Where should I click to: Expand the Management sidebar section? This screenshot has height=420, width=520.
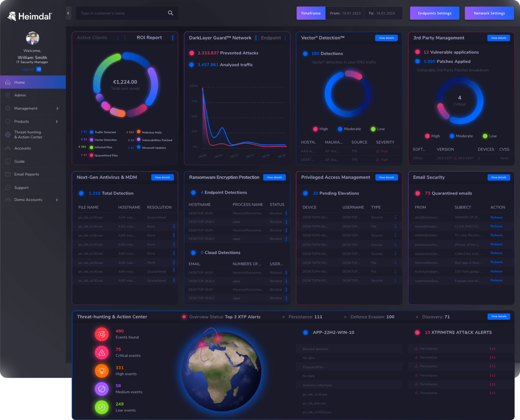(x=58, y=108)
